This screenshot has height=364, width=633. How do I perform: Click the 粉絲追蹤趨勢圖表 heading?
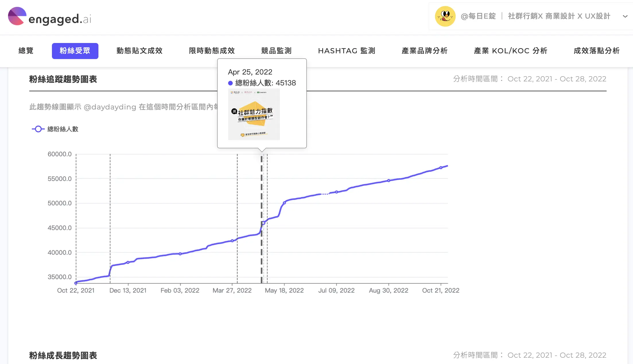63,79
